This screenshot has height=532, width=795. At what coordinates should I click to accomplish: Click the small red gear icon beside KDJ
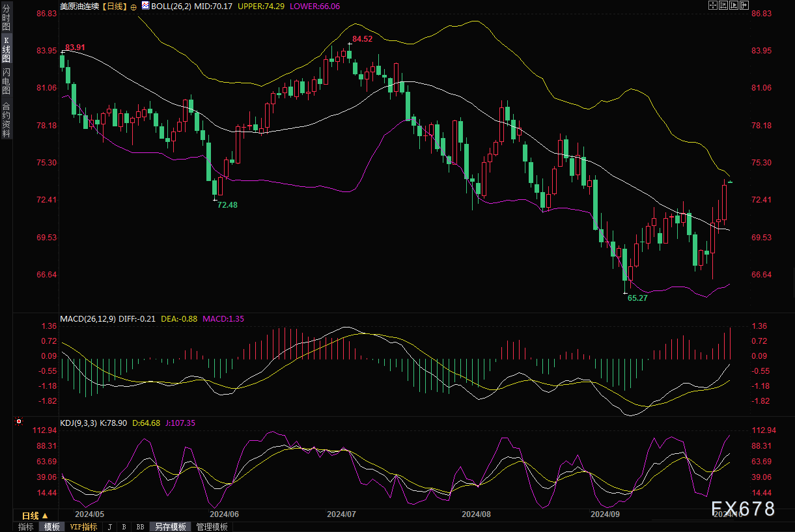[x=18, y=423]
